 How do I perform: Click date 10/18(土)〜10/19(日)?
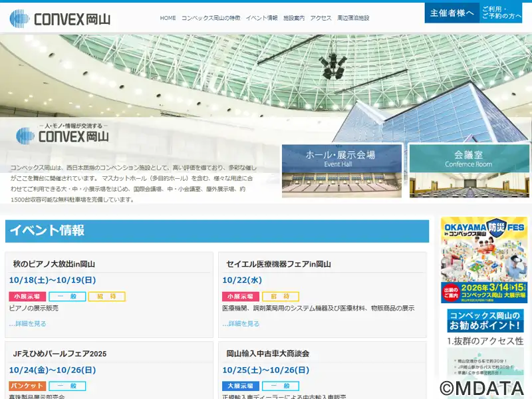tap(53, 280)
